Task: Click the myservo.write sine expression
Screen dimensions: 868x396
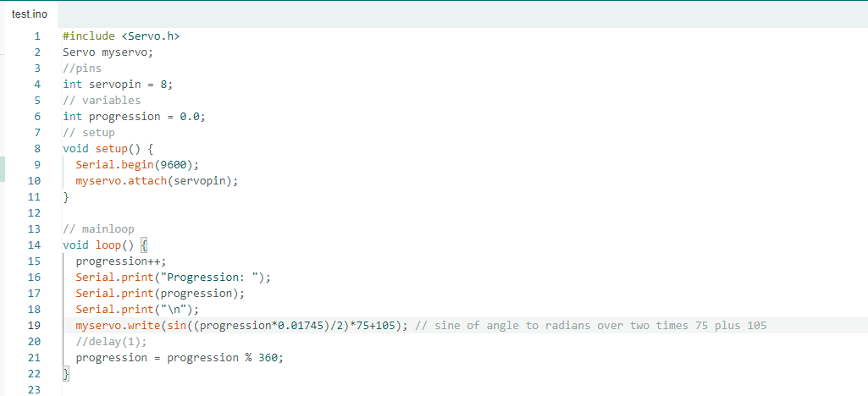Action: pyautogui.click(x=241, y=326)
